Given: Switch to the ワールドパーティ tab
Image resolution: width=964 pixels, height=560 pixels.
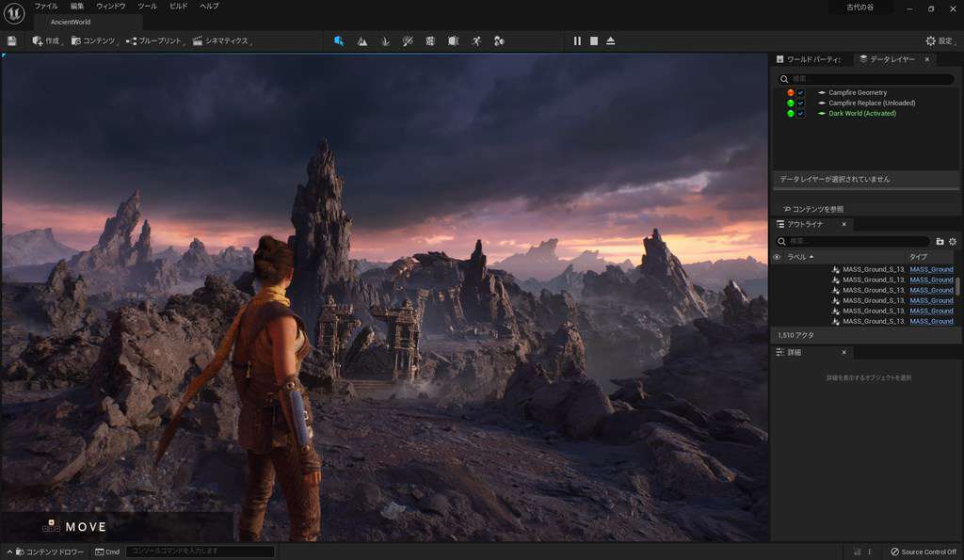Looking at the screenshot, I should (x=809, y=59).
